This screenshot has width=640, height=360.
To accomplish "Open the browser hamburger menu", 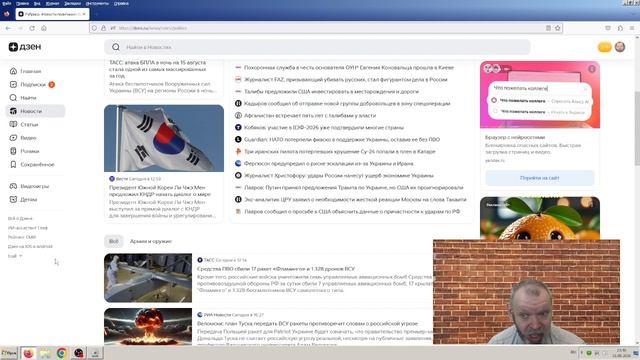I will coord(632,28).
